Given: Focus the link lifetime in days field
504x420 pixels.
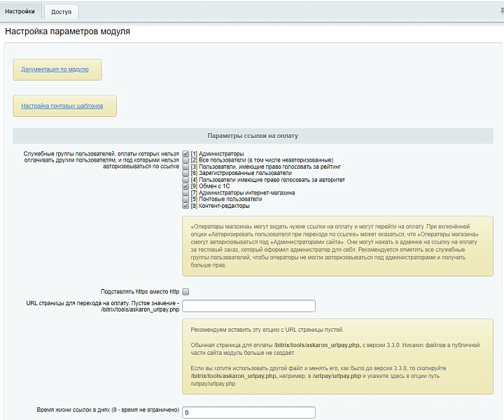Looking at the screenshot, I should (248, 413).
